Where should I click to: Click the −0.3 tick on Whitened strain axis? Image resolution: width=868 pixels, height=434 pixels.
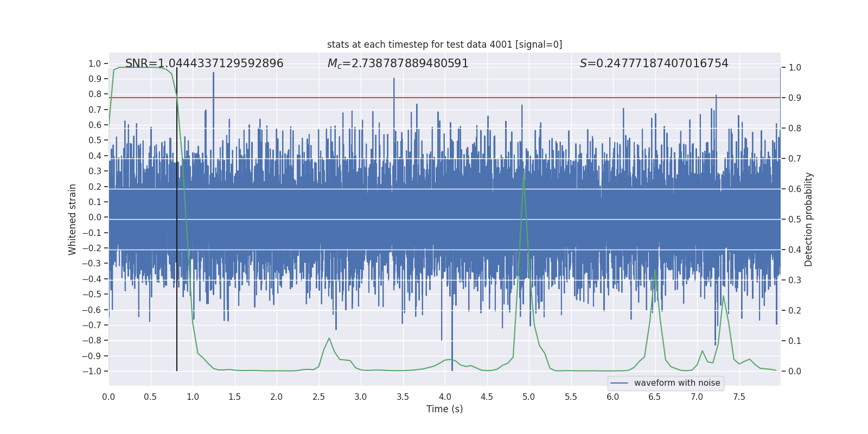pos(92,264)
